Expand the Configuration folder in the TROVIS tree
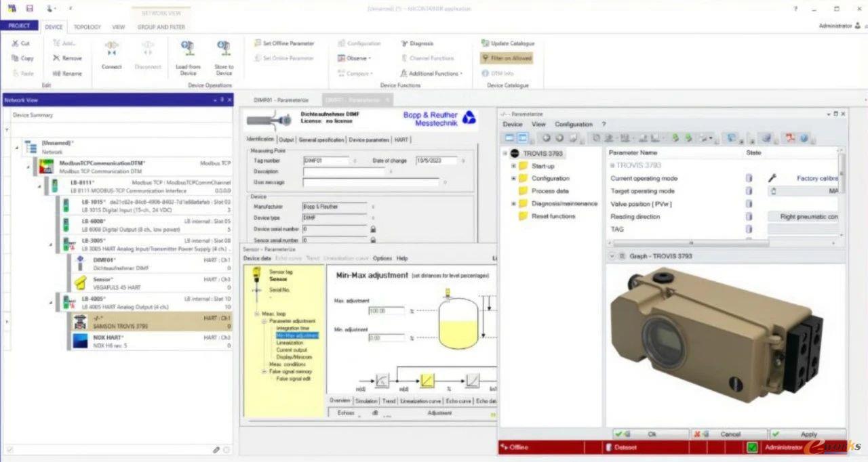The height and width of the screenshot is (462, 868). coord(513,178)
